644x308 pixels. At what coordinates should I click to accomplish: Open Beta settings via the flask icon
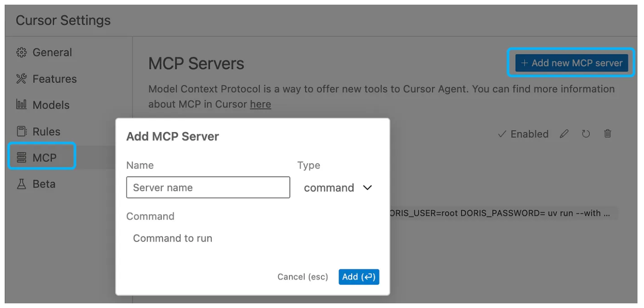(20, 183)
